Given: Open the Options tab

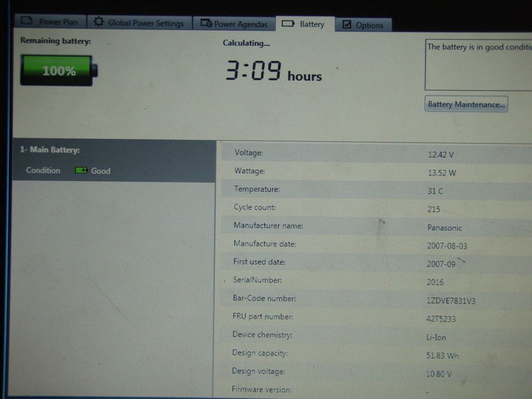Looking at the screenshot, I should (x=363, y=25).
